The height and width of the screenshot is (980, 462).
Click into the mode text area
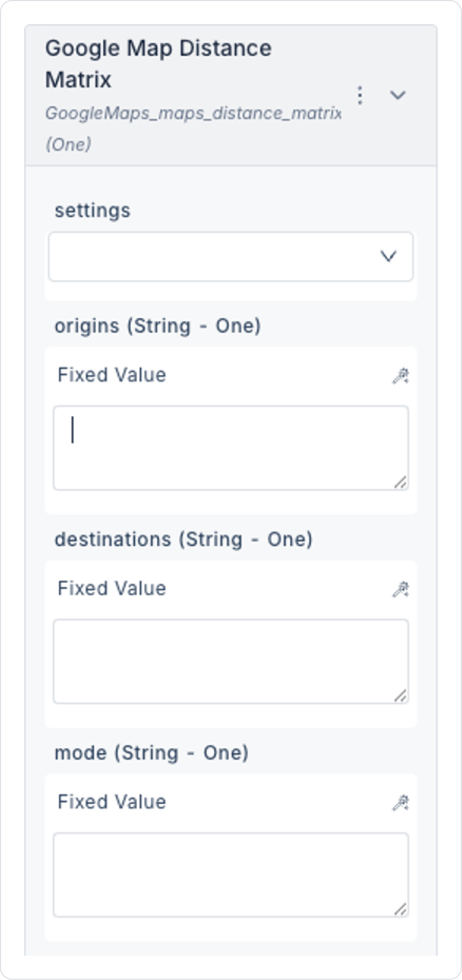(x=230, y=874)
